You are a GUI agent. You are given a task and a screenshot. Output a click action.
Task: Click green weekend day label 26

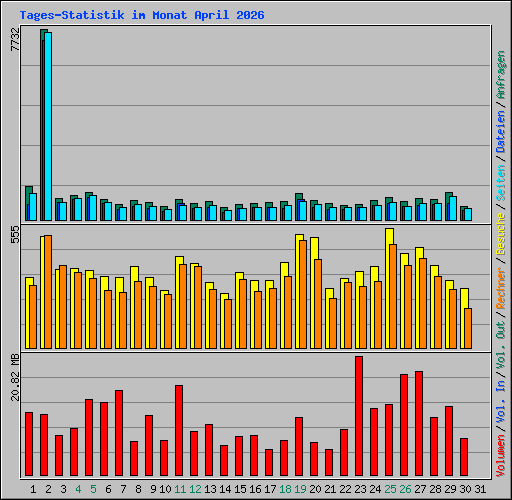point(405,489)
